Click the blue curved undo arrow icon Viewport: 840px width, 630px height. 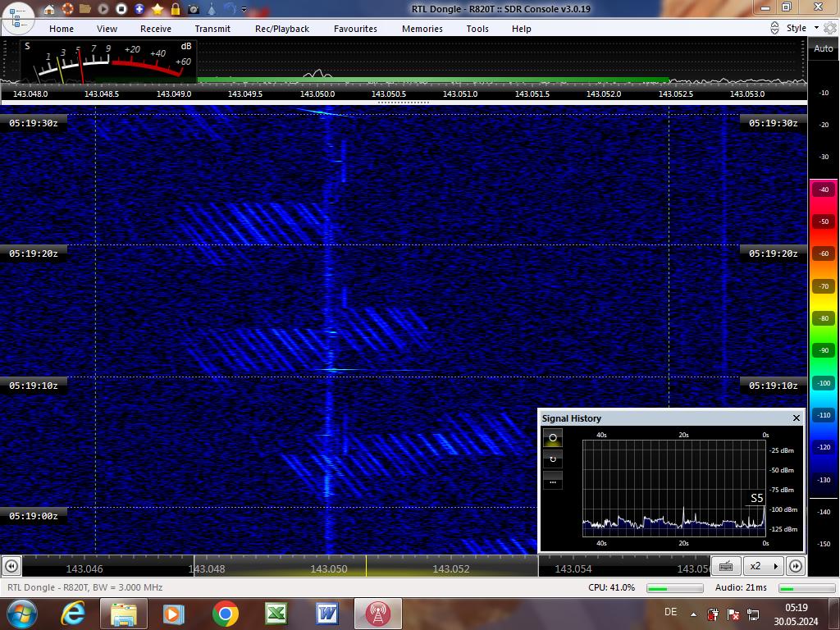230,9
